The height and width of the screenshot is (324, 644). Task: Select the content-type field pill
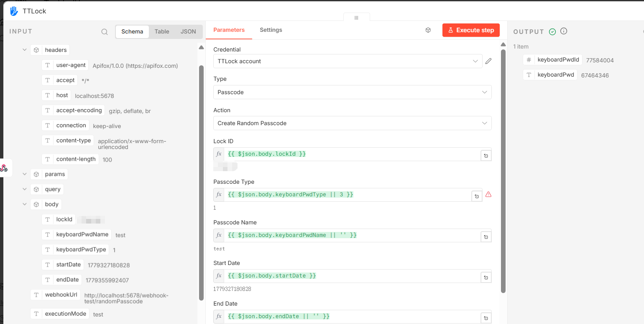(x=68, y=141)
